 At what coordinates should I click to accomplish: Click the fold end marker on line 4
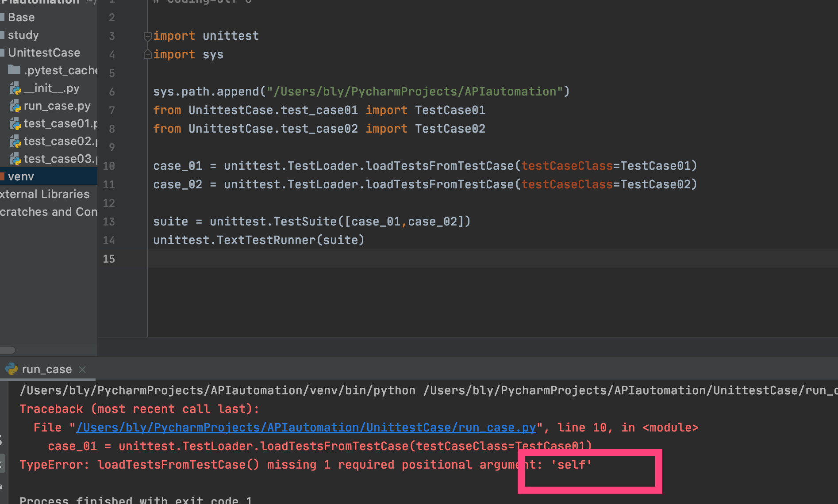tap(148, 54)
